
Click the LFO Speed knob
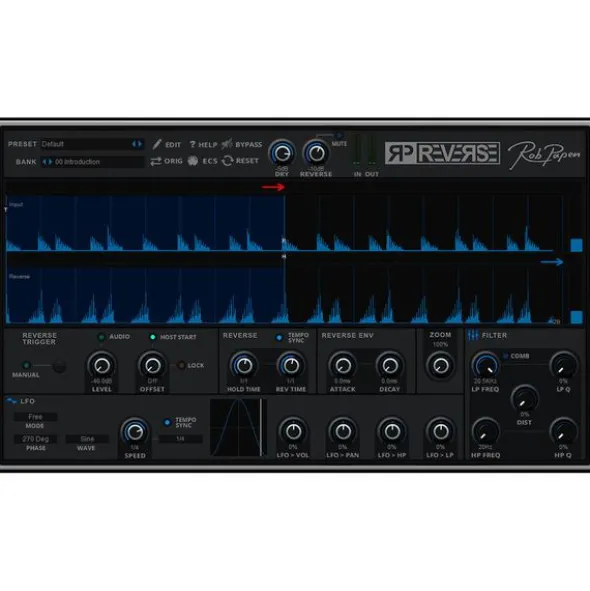[135, 432]
